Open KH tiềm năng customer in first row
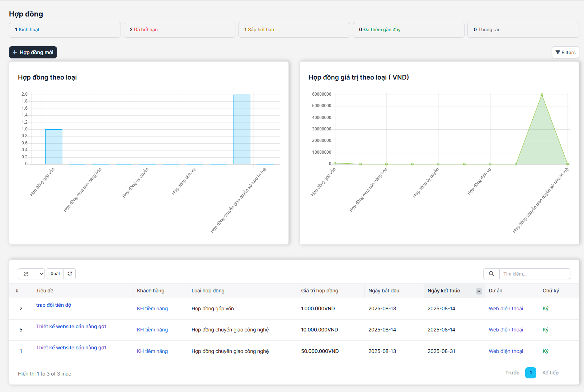This screenshot has width=584, height=392. tap(152, 309)
